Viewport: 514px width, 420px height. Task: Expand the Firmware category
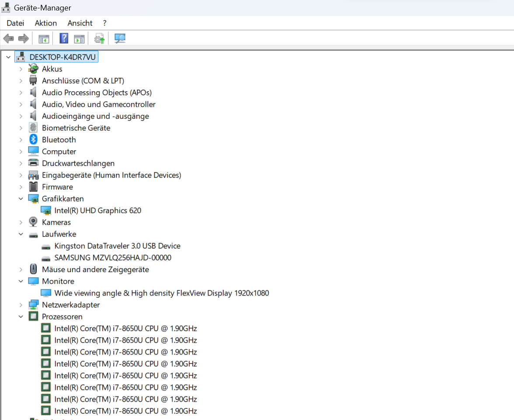tap(21, 186)
